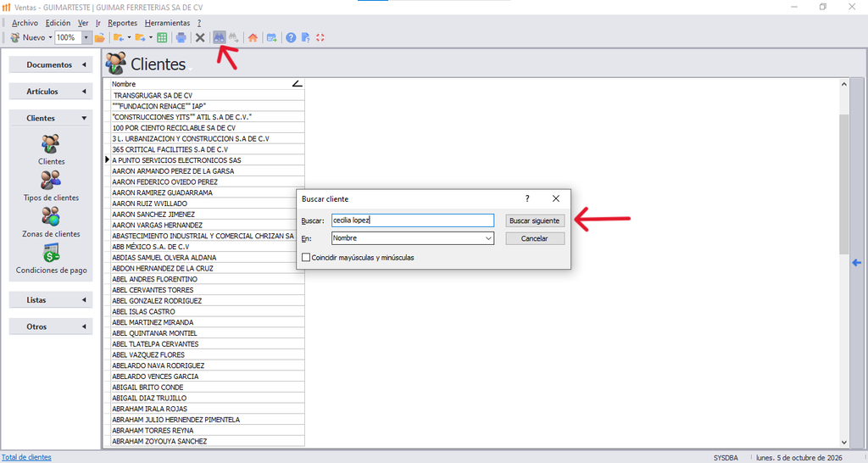
Task: Expand the Documentos sidebar section
Action: (x=51, y=64)
